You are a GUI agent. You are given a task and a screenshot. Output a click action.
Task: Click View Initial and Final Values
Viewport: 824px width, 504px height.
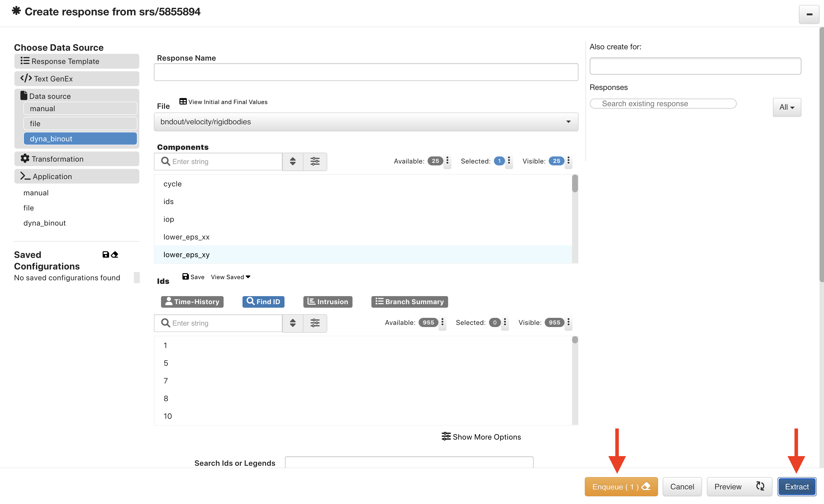[223, 102]
